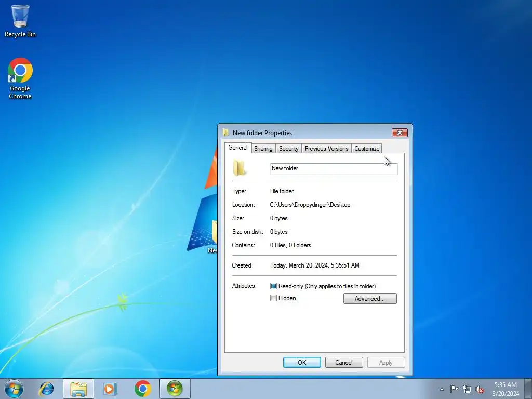
Task: Click the 'New folder Properties' window title
Action: 262,132
